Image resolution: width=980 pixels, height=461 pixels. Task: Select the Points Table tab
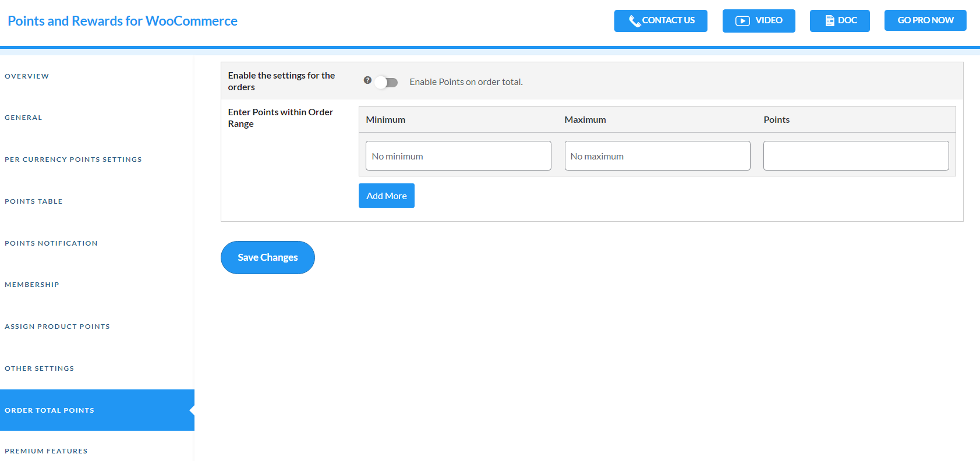coord(34,201)
